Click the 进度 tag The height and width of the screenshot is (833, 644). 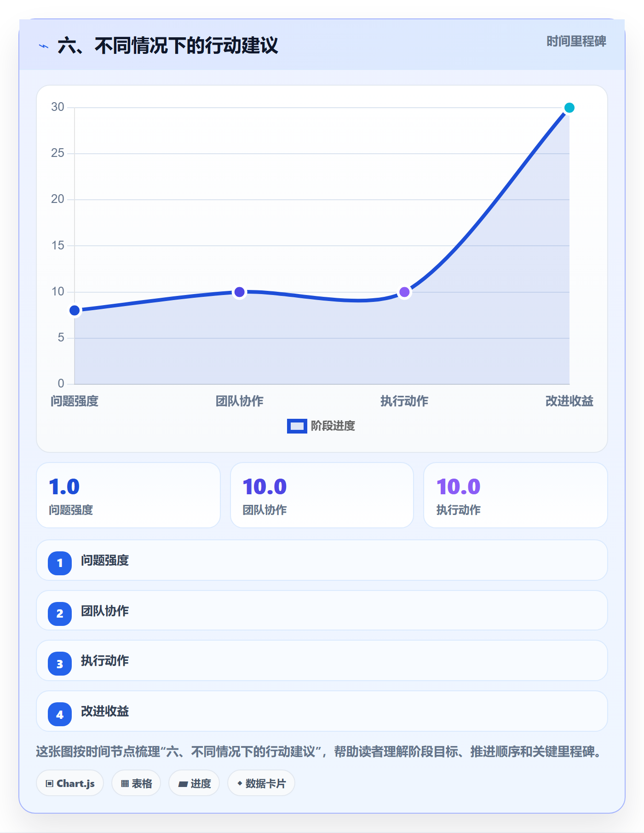click(x=194, y=783)
